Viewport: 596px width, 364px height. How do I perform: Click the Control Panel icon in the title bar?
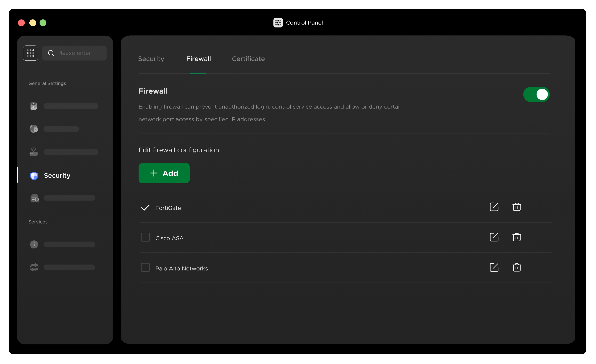click(x=278, y=23)
